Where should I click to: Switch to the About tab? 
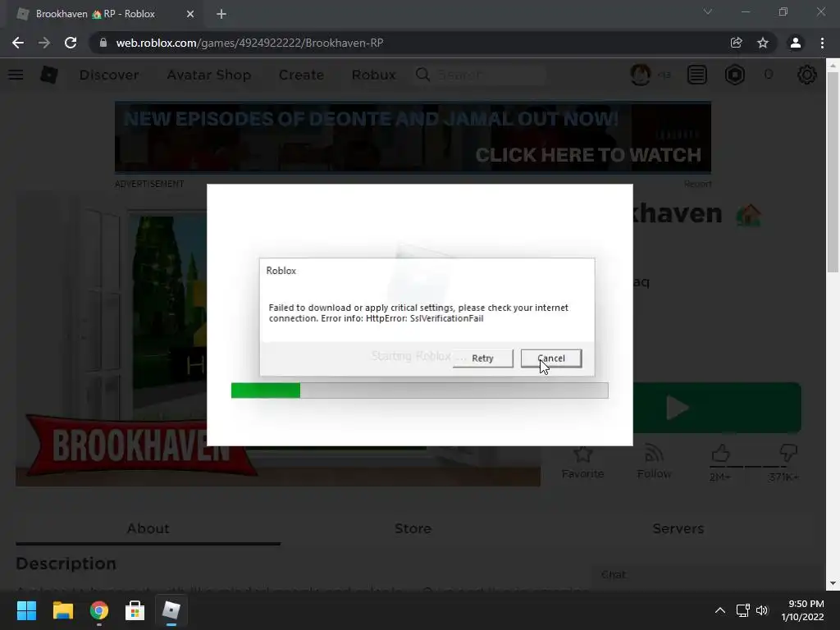[x=148, y=529]
